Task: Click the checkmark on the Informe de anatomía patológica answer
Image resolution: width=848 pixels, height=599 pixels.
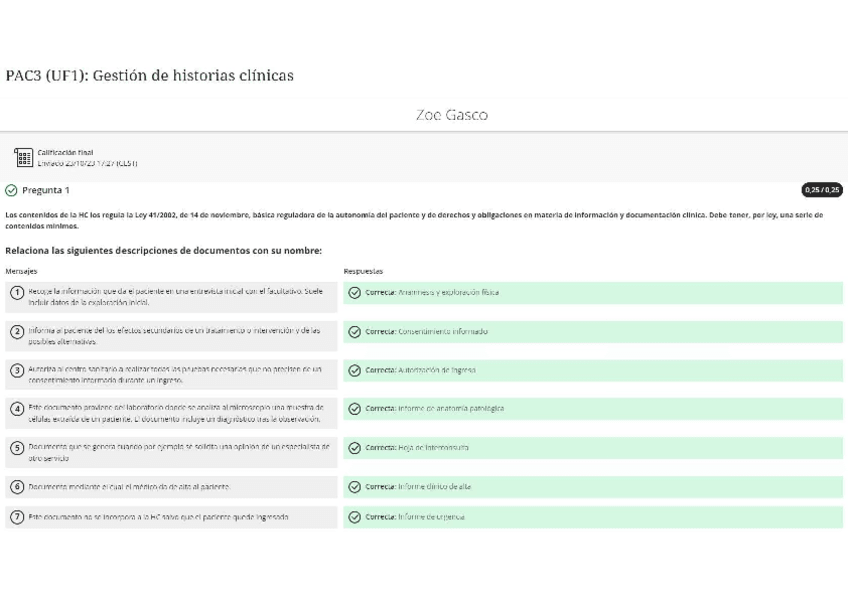Action: tap(355, 409)
